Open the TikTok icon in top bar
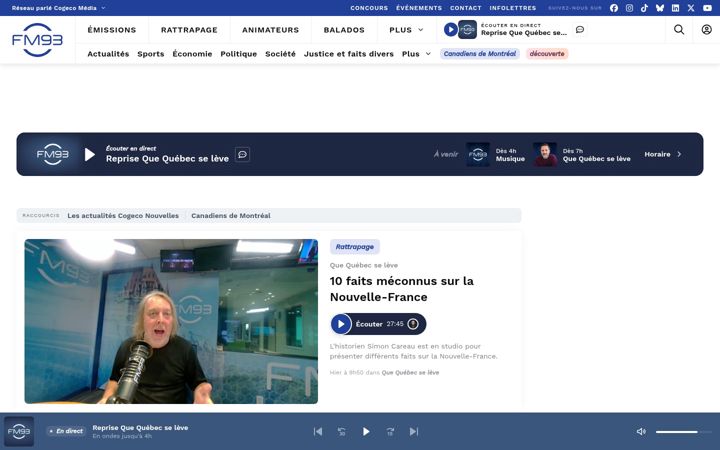 pos(645,8)
